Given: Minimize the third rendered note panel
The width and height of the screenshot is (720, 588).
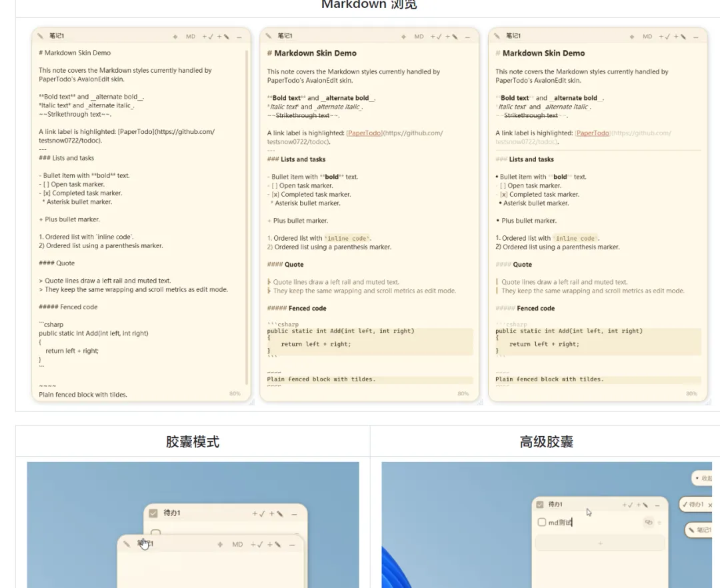Looking at the screenshot, I should (696, 37).
